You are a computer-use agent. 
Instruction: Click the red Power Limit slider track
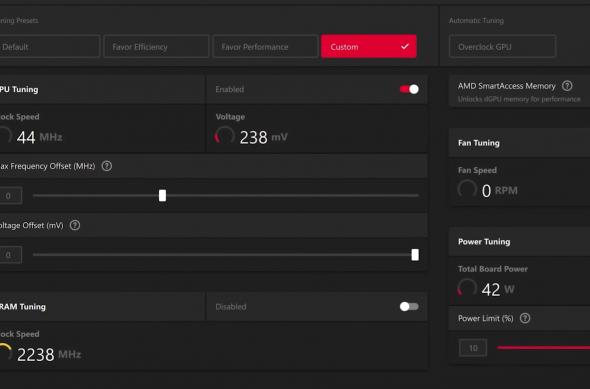[543, 348]
